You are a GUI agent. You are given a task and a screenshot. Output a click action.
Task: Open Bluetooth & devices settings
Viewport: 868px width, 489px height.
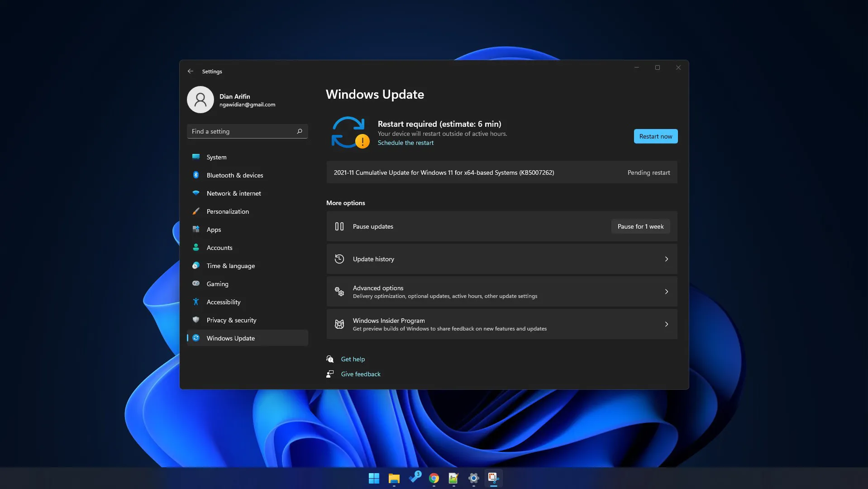(234, 175)
